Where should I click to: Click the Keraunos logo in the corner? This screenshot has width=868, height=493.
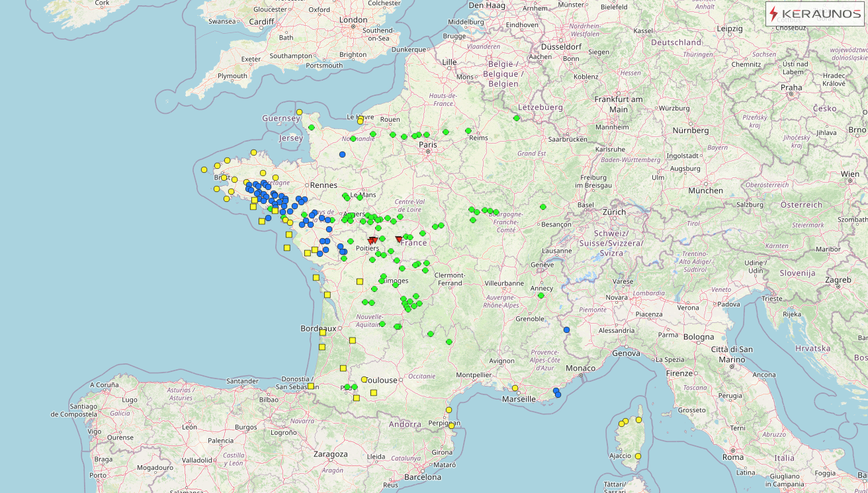[x=814, y=14]
